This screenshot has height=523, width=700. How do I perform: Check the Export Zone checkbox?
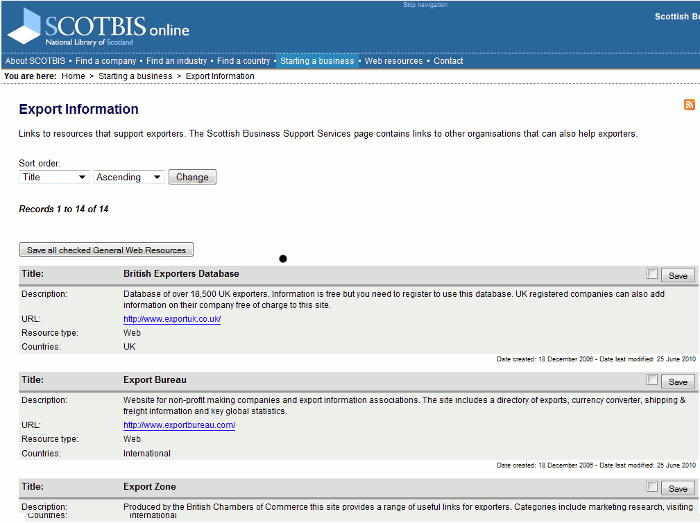[652, 486]
